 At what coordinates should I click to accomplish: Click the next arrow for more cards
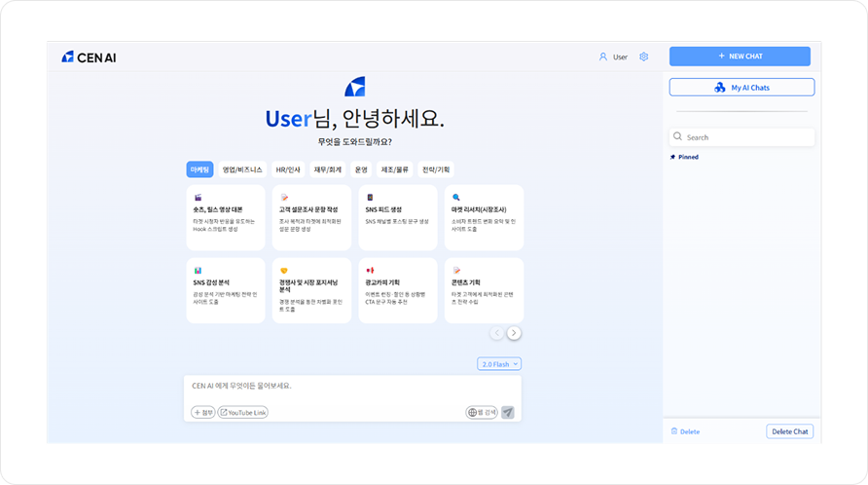(515, 333)
